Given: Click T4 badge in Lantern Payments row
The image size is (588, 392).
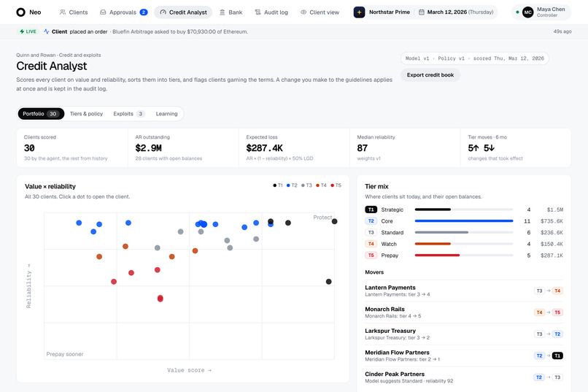Looking at the screenshot, I should click(557, 291).
